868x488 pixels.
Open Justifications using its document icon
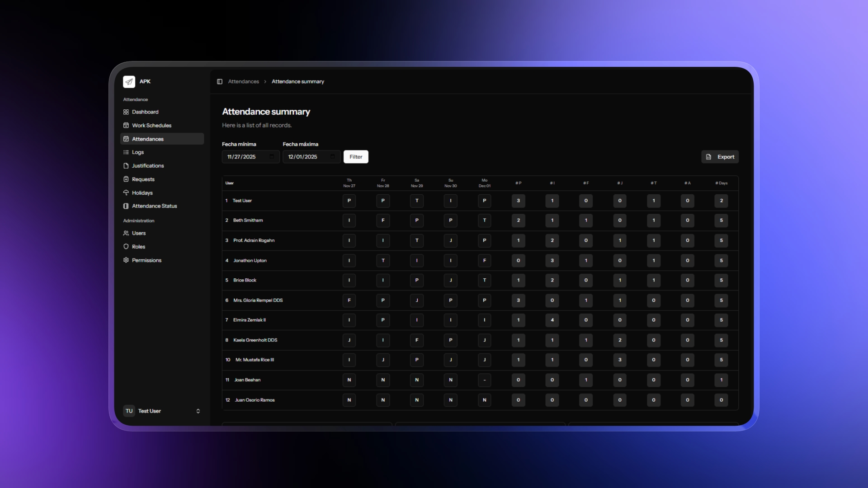pyautogui.click(x=126, y=166)
